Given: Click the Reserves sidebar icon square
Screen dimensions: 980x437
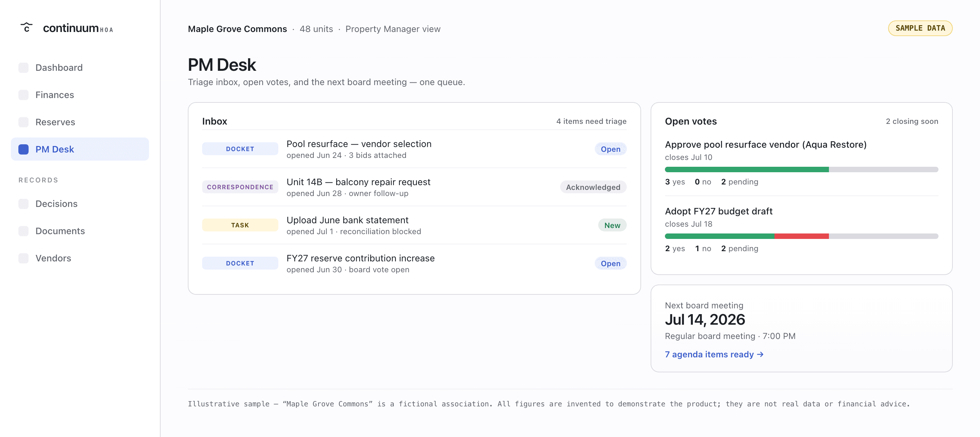Looking at the screenshot, I should point(23,122).
